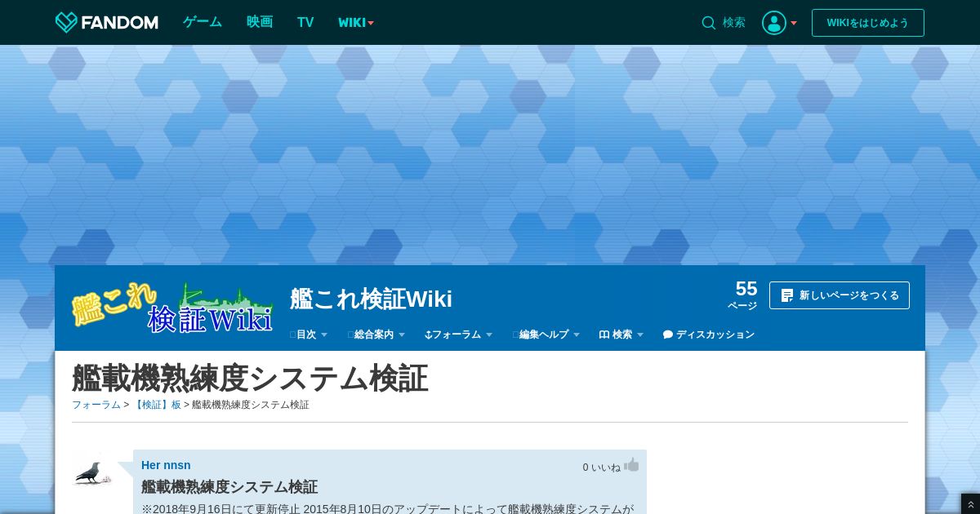This screenshot has width=980, height=514.
Task: Open the TV link in Fandom header
Action: pos(305,22)
